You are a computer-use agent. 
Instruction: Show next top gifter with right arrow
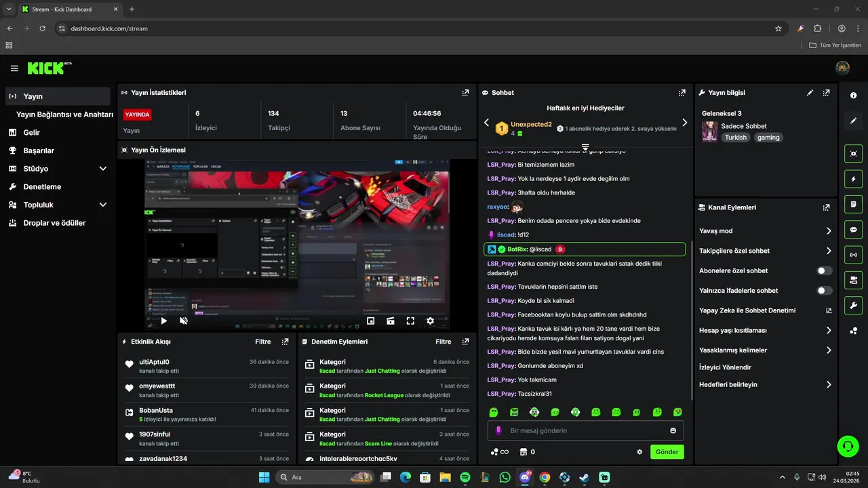[x=684, y=123]
